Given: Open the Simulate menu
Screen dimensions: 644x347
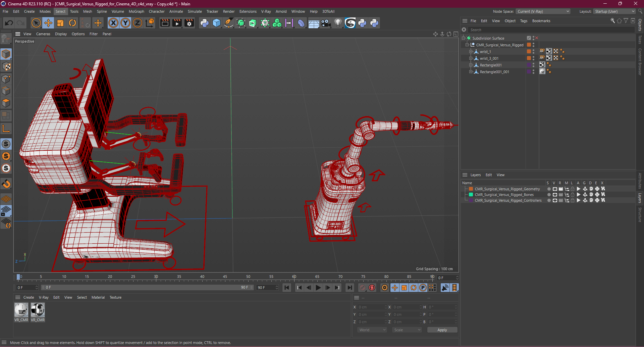Looking at the screenshot, I should coord(195,11).
